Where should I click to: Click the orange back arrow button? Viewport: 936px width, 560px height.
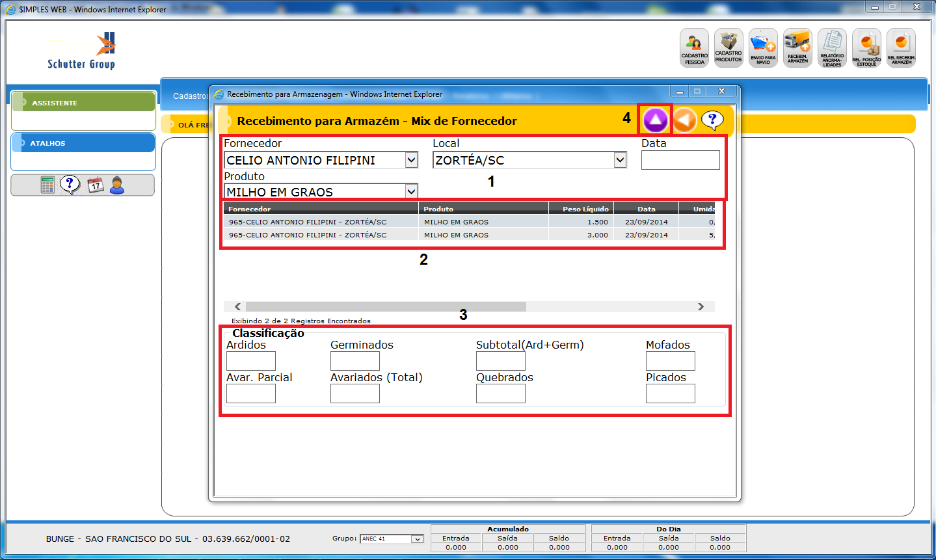pos(684,120)
